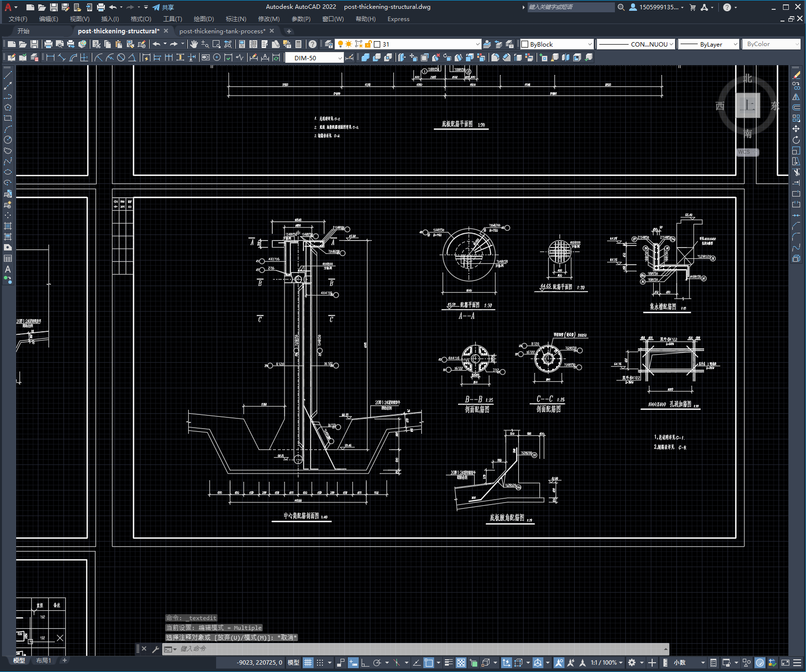The height and width of the screenshot is (672, 806).
Task: Toggle the drawing grid display
Action: (x=308, y=663)
